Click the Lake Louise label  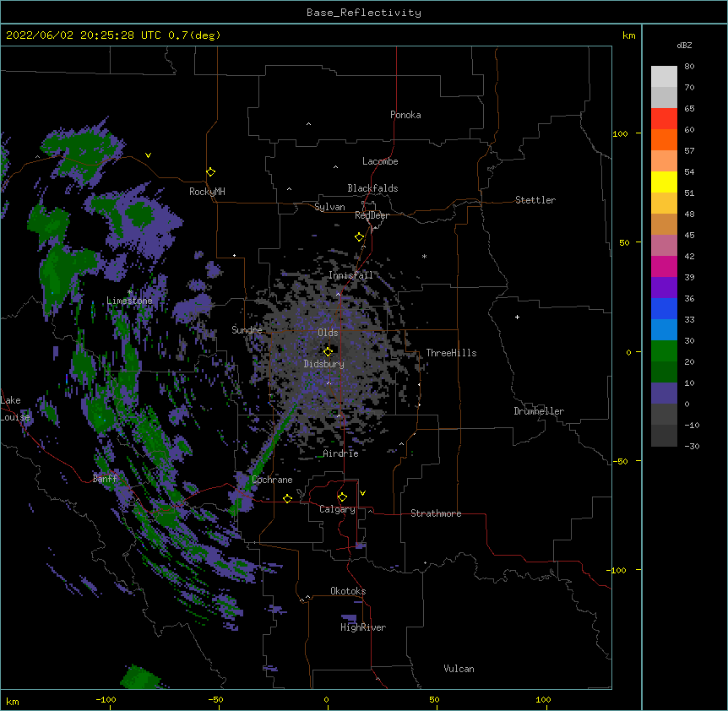click(15, 409)
